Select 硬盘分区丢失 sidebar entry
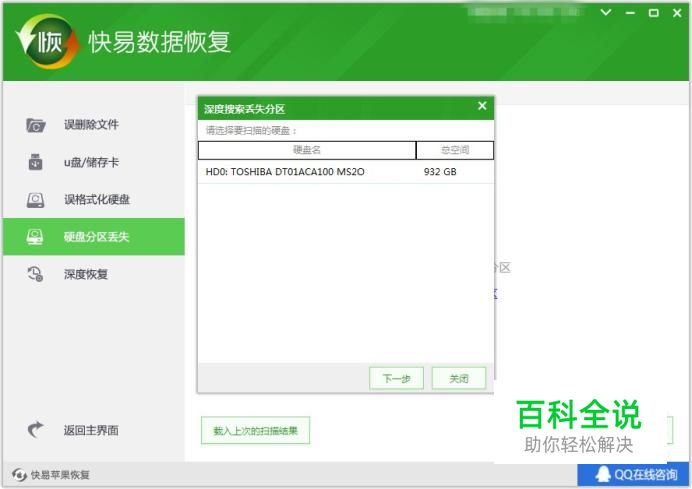Image resolution: width=692 pixels, height=489 pixels. pos(94,237)
